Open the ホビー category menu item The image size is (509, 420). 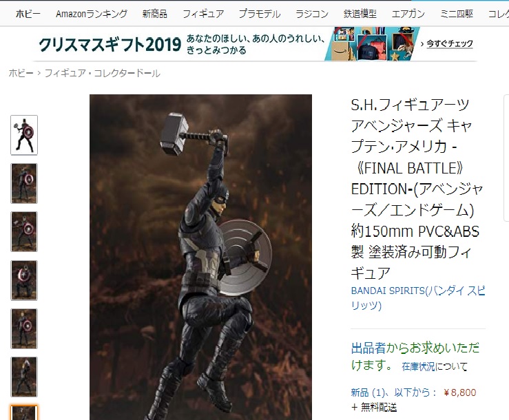pos(28,14)
